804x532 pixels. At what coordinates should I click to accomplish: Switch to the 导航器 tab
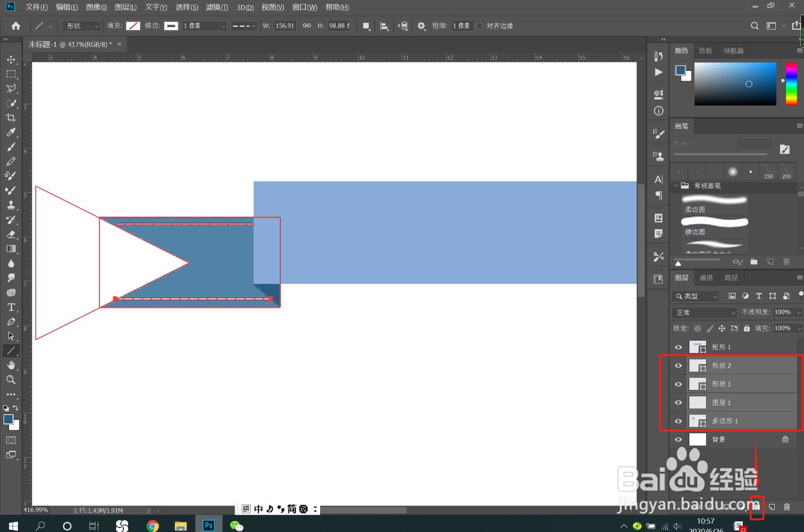pyautogui.click(x=734, y=51)
